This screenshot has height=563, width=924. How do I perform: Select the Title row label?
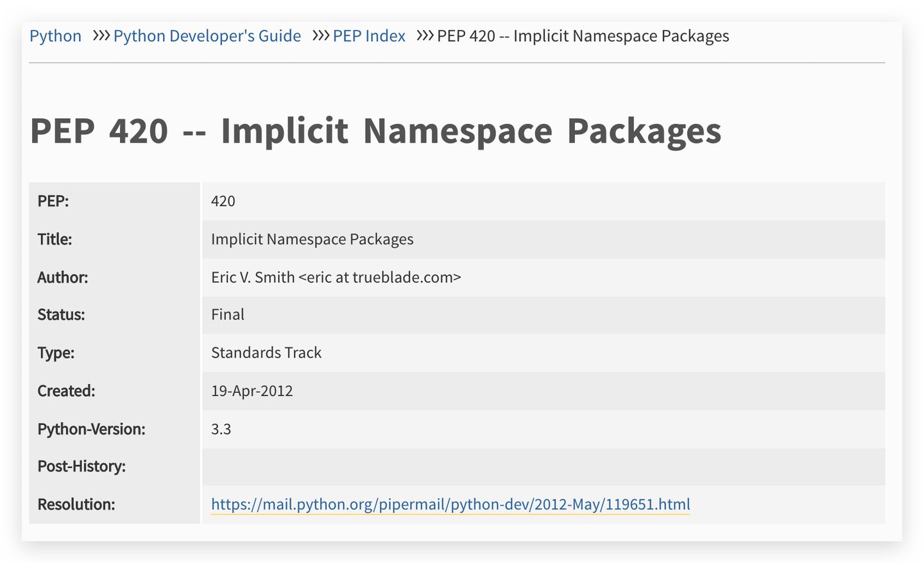(55, 239)
